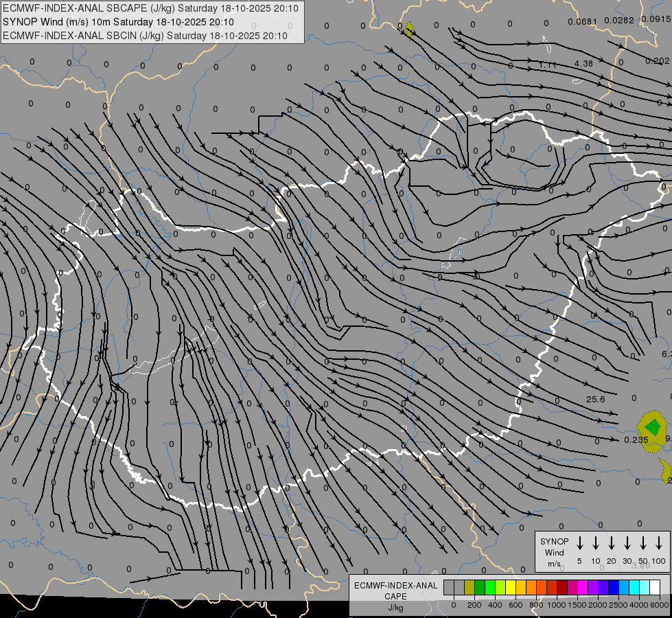Viewport: 672px width, 618px height.
Task: Click the 0.0681 value at map top
Action: [x=583, y=21]
